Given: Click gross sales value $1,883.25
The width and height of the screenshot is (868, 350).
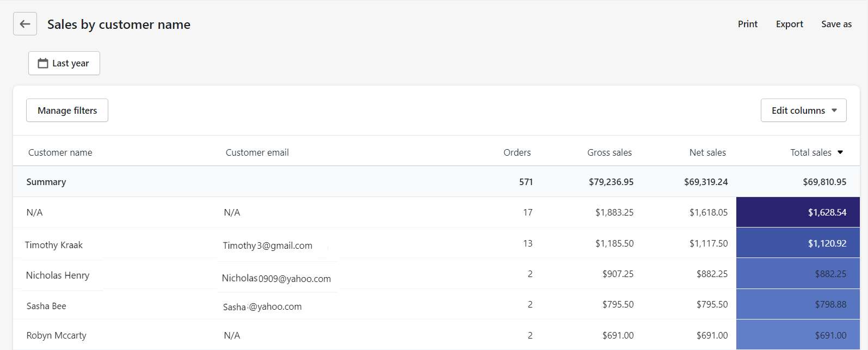Looking at the screenshot, I should 614,212.
